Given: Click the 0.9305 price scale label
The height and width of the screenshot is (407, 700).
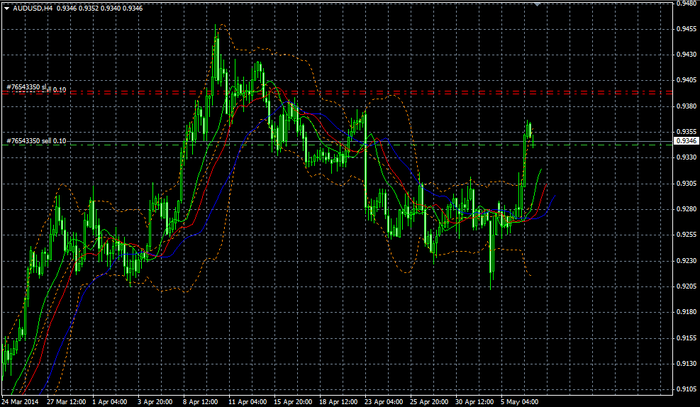Looking at the screenshot, I should pos(686,183).
